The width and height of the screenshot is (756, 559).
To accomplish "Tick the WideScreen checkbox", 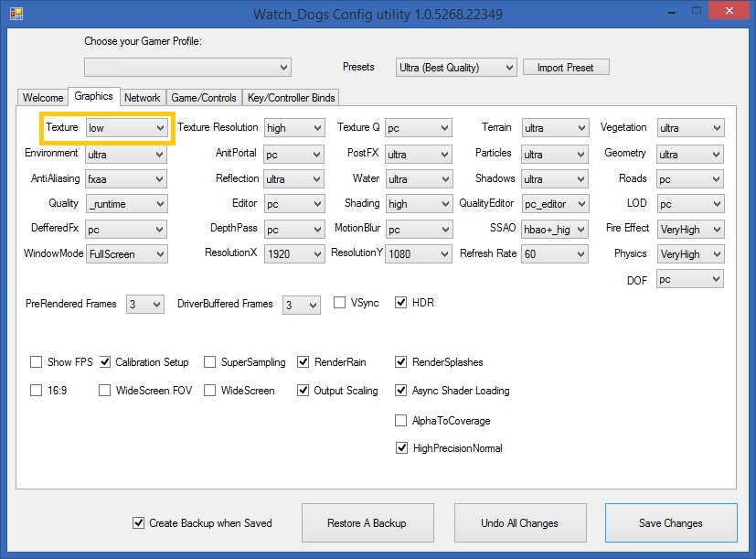I will click(209, 390).
